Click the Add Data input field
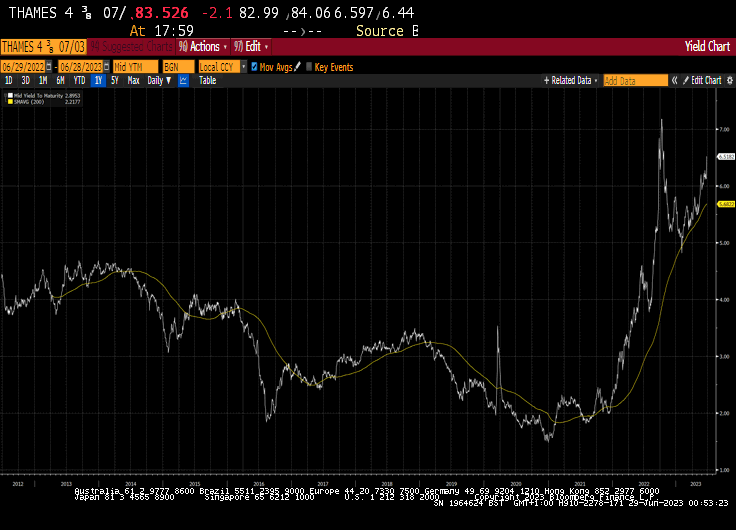The image size is (736, 530). point(635,81)
